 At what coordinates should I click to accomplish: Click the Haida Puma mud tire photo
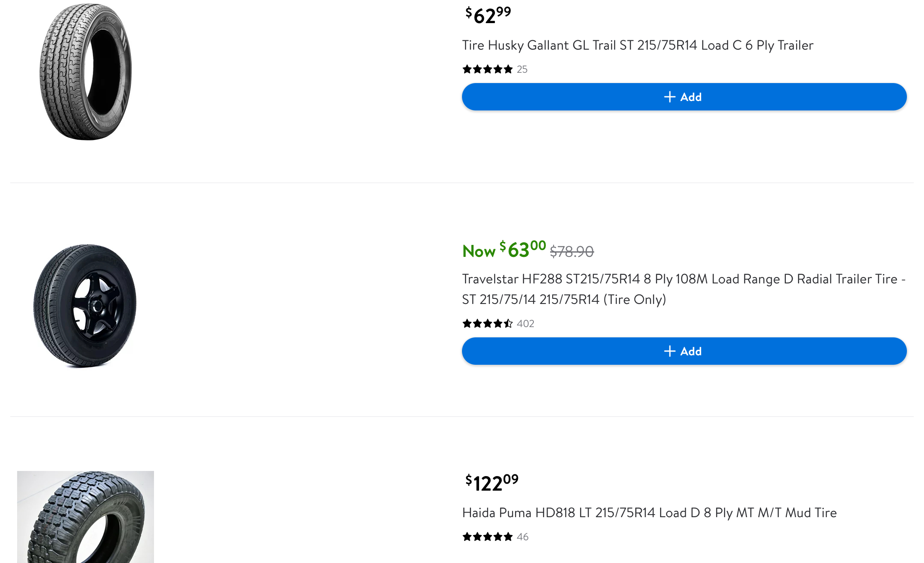[86, 517]
